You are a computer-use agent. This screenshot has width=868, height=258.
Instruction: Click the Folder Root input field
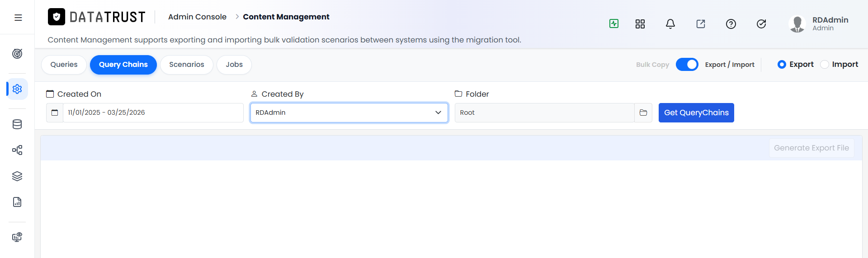pos(544,113)
